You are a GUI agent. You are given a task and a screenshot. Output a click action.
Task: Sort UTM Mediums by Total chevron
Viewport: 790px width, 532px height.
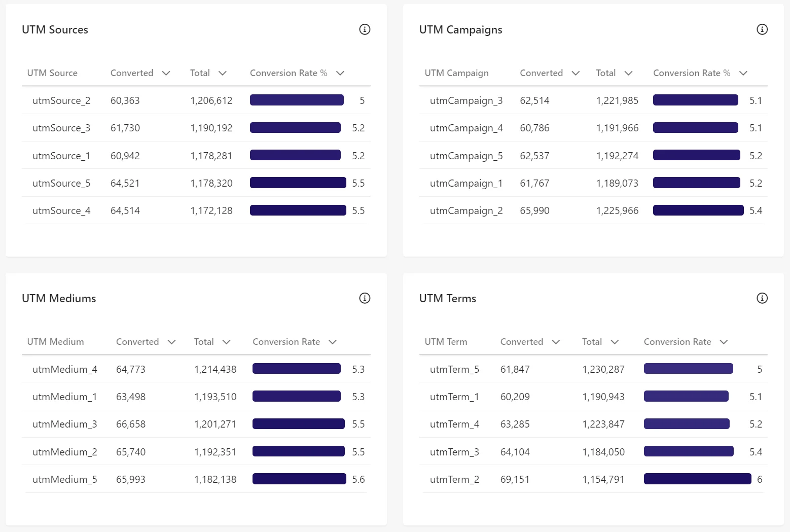(227, 342)
